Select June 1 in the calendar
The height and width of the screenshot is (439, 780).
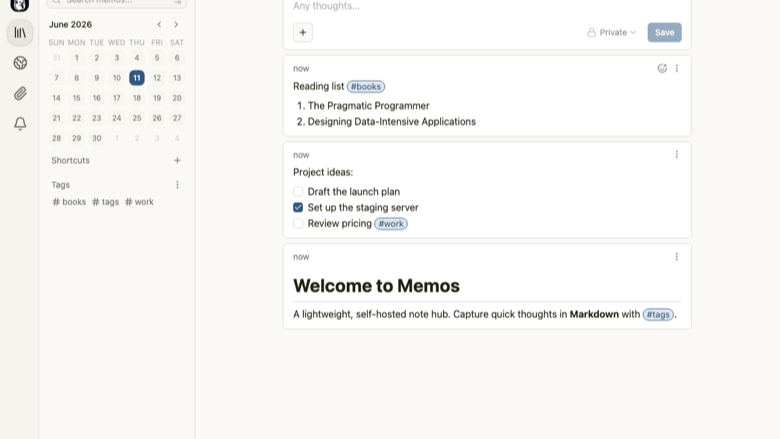(x=77, y=58)
